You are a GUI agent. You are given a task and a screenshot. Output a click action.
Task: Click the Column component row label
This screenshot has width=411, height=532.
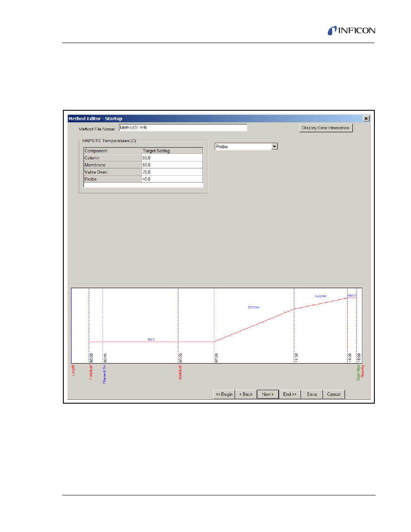coord(112,158)
